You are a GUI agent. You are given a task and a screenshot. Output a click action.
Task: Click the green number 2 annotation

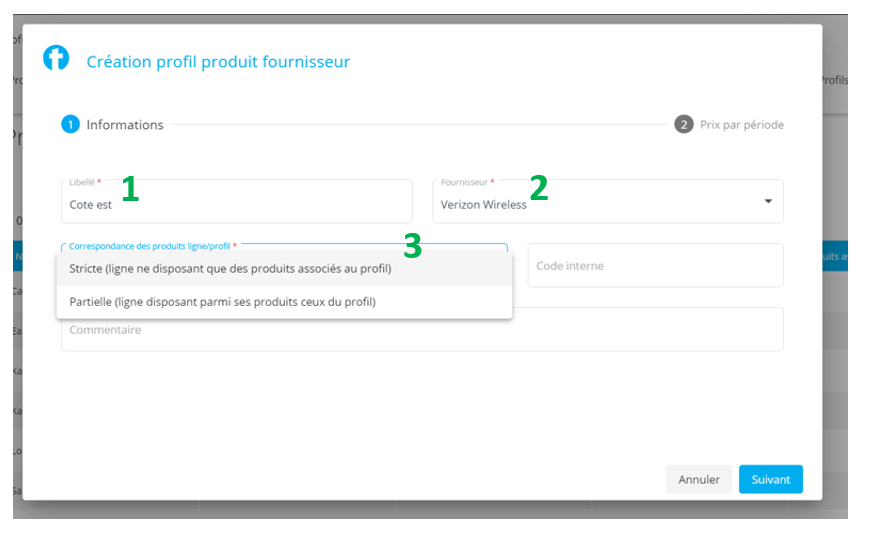tap(539, 188)
